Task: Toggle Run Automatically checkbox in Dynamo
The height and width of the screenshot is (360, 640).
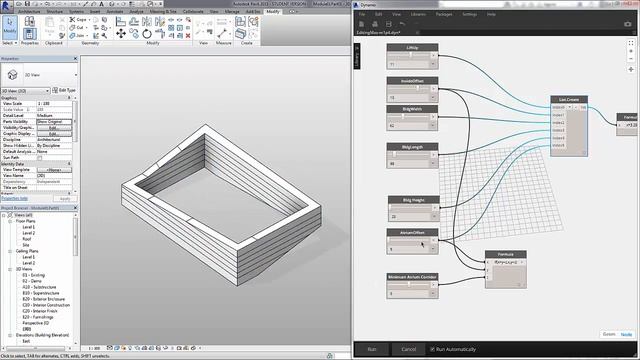Action: pos(432,349)
